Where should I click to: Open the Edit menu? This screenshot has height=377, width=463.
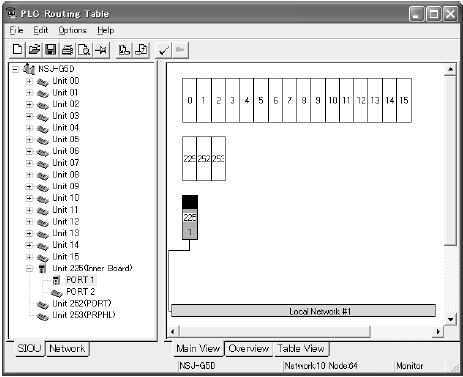point(41,30)
